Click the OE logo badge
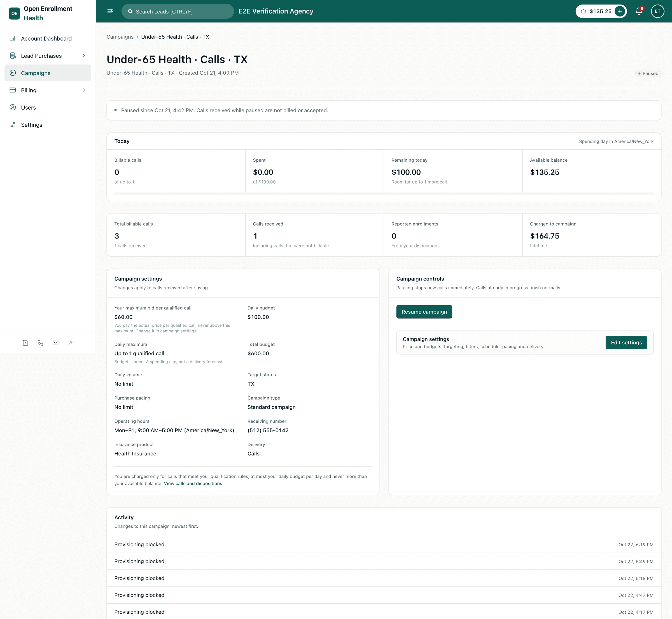This screenshot has width=672, height=619. point(14,13)
